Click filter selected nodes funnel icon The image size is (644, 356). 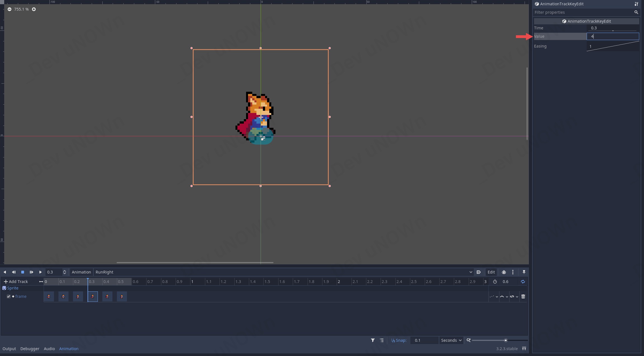(373, 340)
